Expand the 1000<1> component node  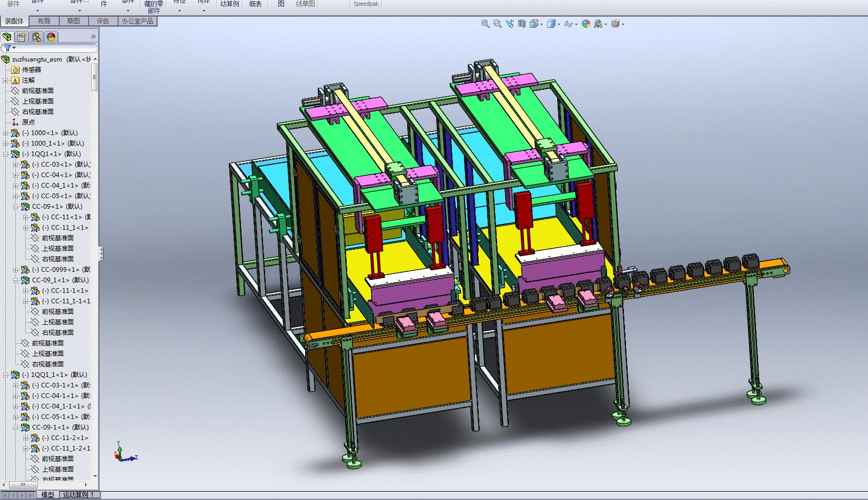pyautogui.click(x=6, y=133)
